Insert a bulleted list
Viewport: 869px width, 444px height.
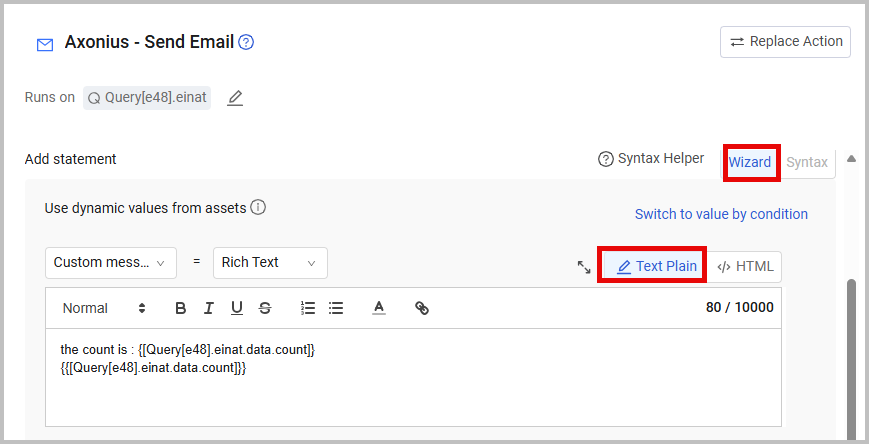(336, 308)
